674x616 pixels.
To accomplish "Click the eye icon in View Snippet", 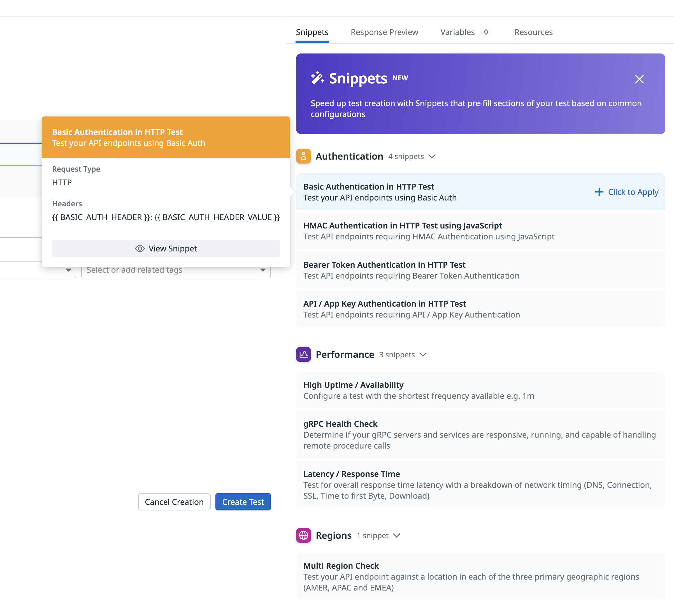I will tap(140, 249).
